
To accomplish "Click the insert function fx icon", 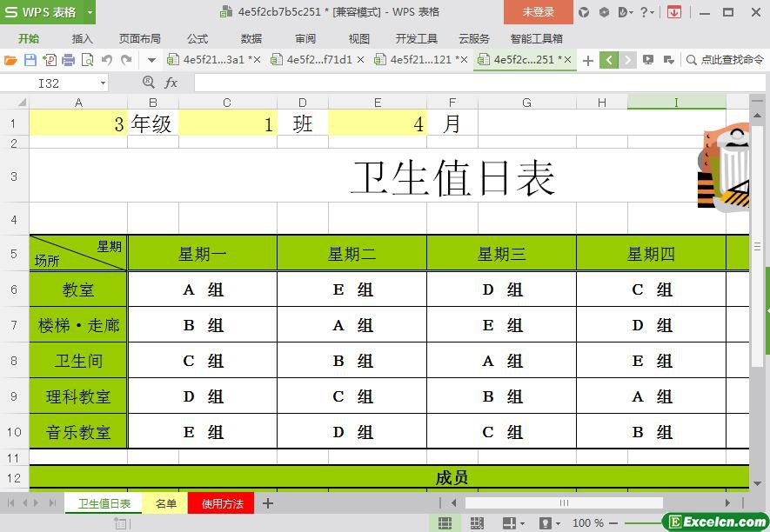I will coord(171,83).
